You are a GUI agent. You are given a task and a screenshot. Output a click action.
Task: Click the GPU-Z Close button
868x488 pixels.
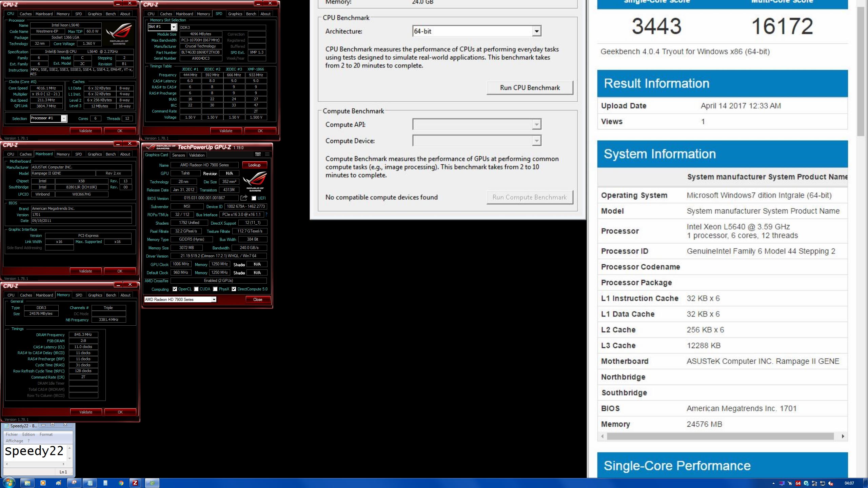[258, 300]
